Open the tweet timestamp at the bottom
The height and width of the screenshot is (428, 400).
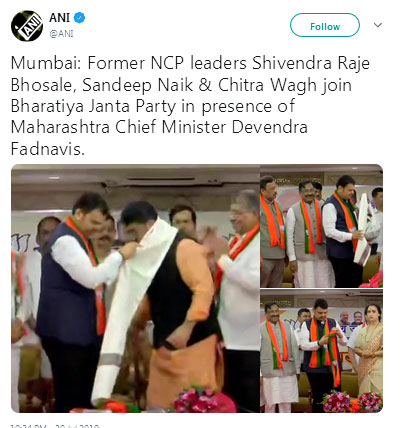tap(55, 426)
